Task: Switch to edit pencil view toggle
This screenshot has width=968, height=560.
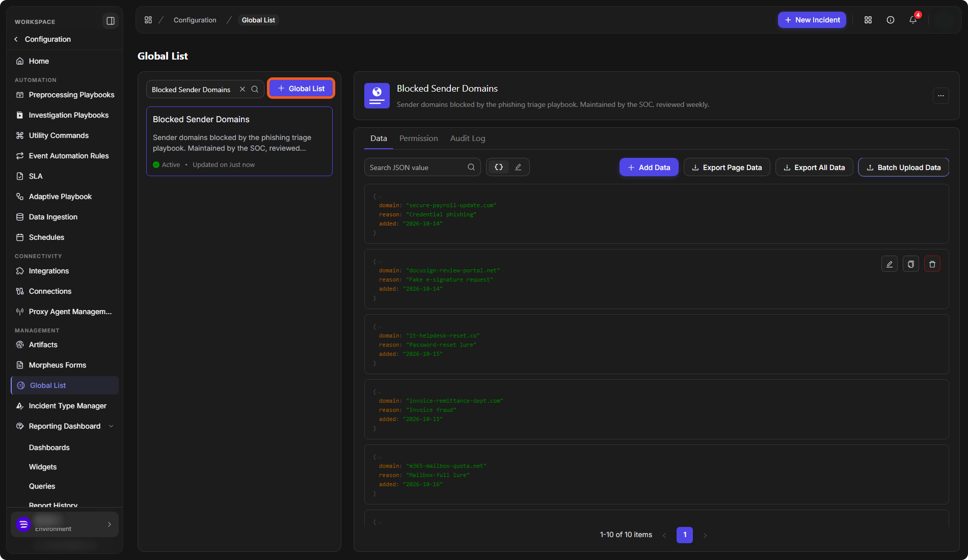Action: coord(518,167)
